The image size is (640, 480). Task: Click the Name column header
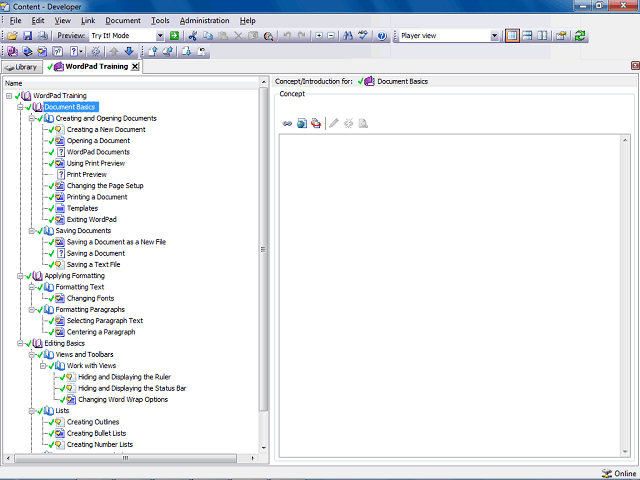click(x=131, y=83)
